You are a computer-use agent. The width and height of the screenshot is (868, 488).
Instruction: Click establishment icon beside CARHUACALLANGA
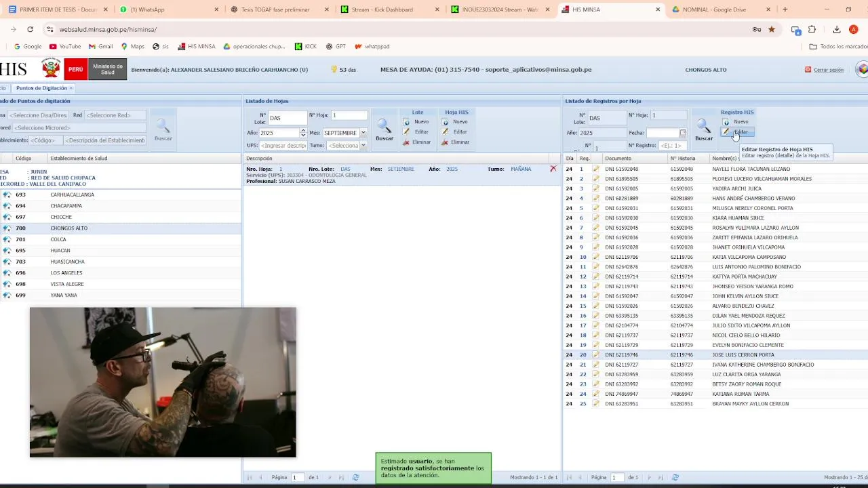tap(7, 195)
